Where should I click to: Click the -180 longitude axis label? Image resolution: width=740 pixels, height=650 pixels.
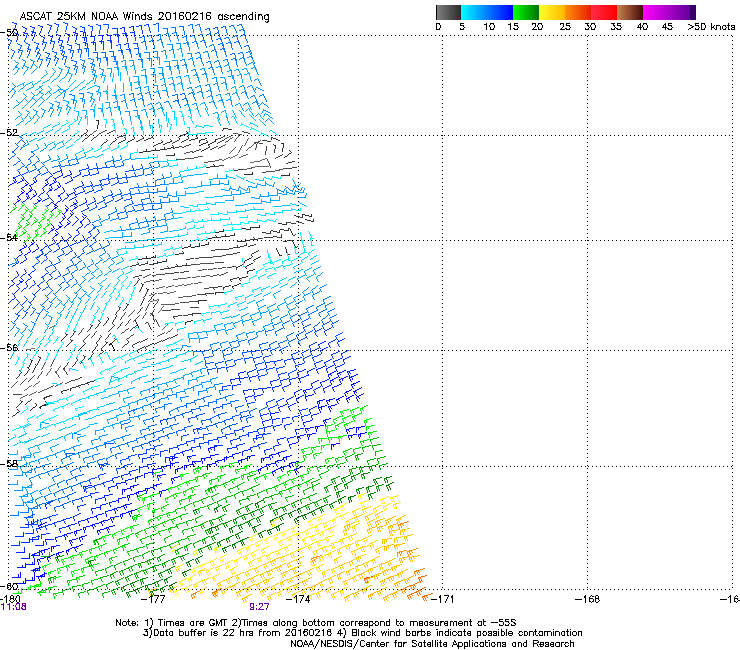[x=10, y=599]
